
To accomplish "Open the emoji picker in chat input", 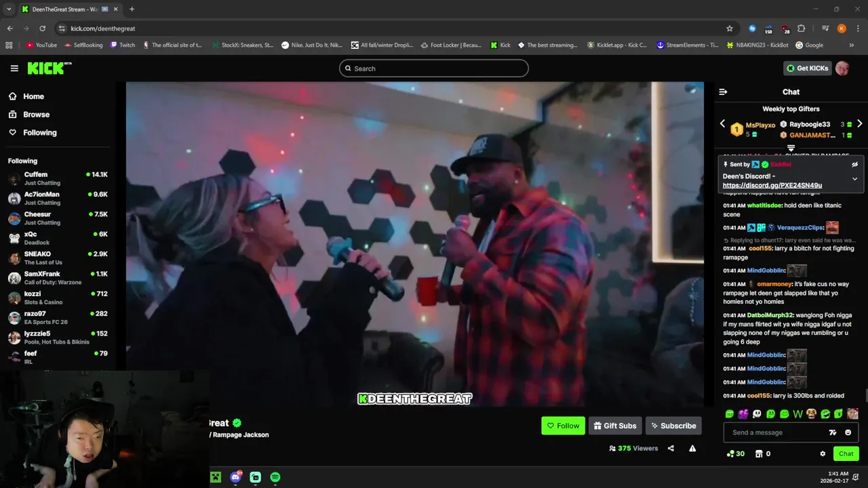I will click(x=848, y=432).
